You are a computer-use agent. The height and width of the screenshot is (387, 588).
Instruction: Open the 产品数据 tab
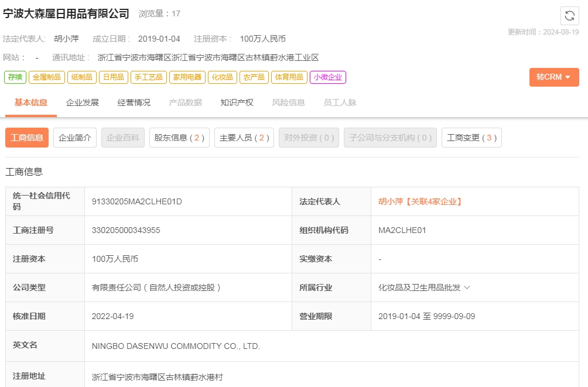(185, 102)
